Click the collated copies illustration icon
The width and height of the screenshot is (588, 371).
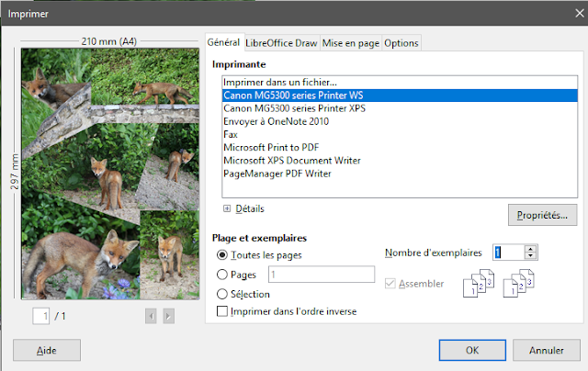(x=479, y=284)
